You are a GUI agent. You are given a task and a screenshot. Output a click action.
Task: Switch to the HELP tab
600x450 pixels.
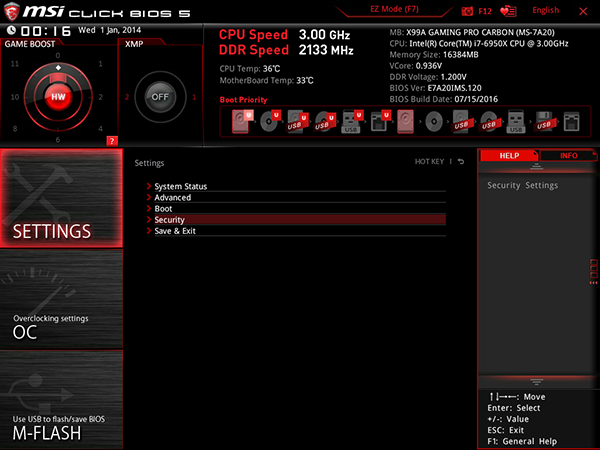coord(509,156)
